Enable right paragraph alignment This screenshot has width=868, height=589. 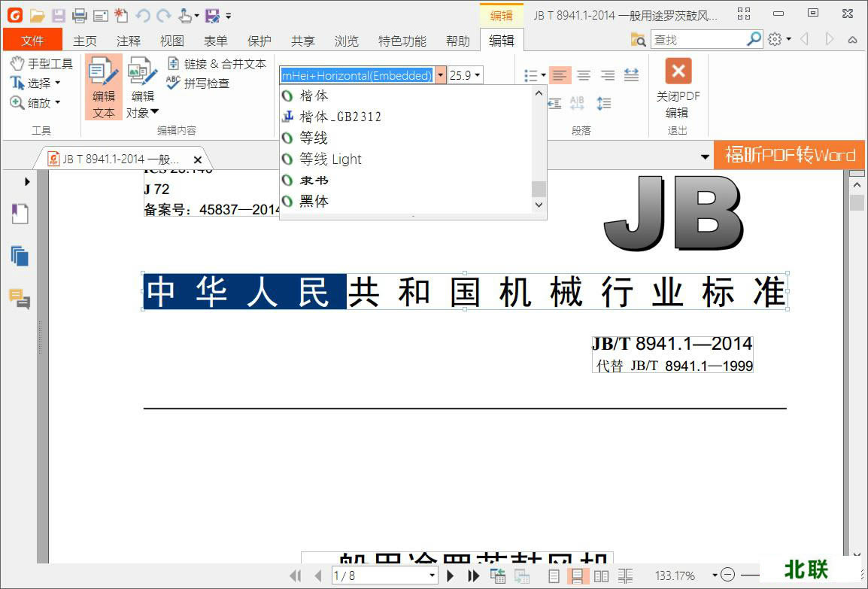click(608, 74)
